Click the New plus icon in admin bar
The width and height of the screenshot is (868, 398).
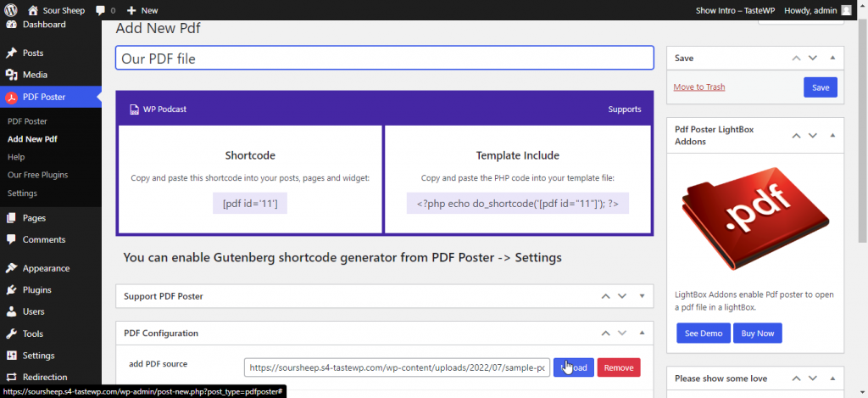pyautogui.click(x=131, y=10)
